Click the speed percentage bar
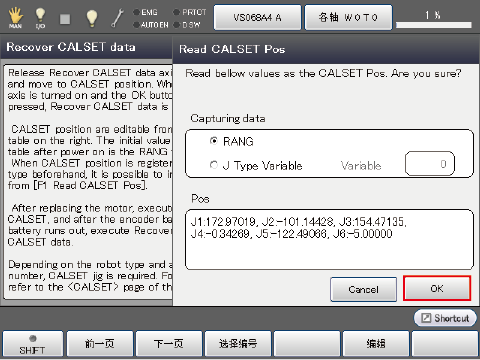The image size is (480, 360). pos(434,25)
